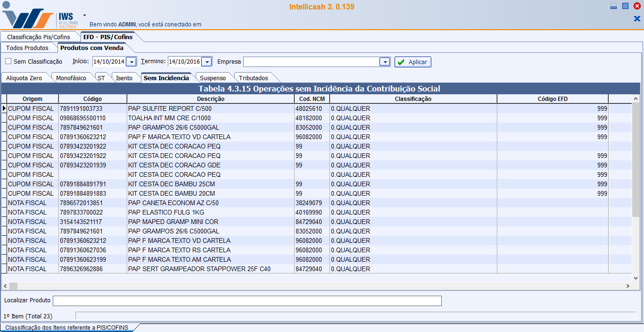This screenshot has width=644, height=332.
Task: Click the blue X panel close icon
Action: click(637, 19)
